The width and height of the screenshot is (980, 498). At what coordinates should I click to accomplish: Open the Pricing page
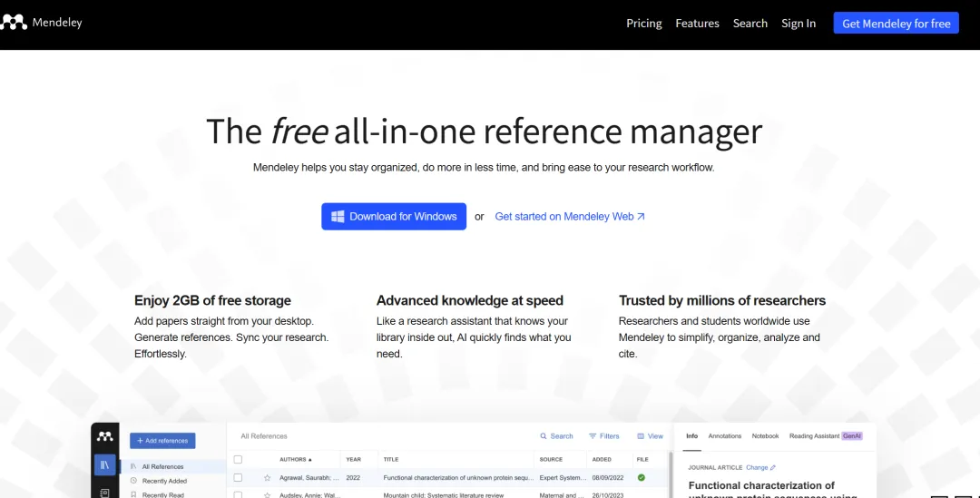(643, 23)
